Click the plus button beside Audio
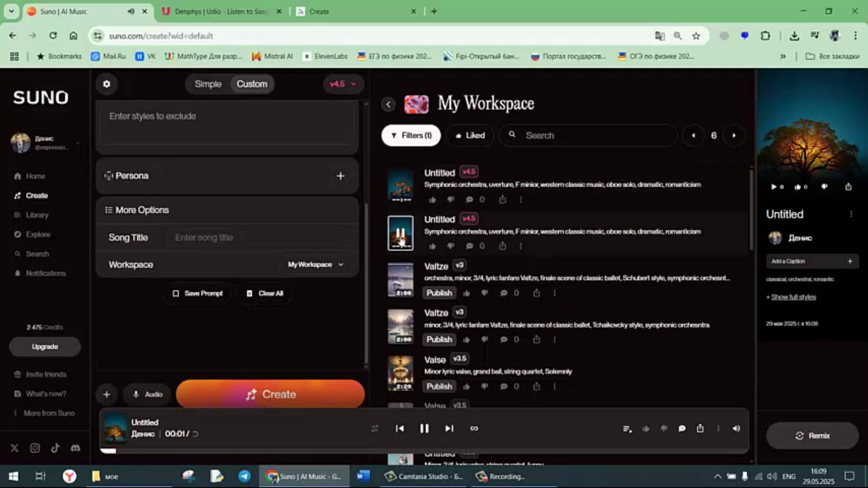The height and width of the screenshot is (488, 868). coord(107,394)
